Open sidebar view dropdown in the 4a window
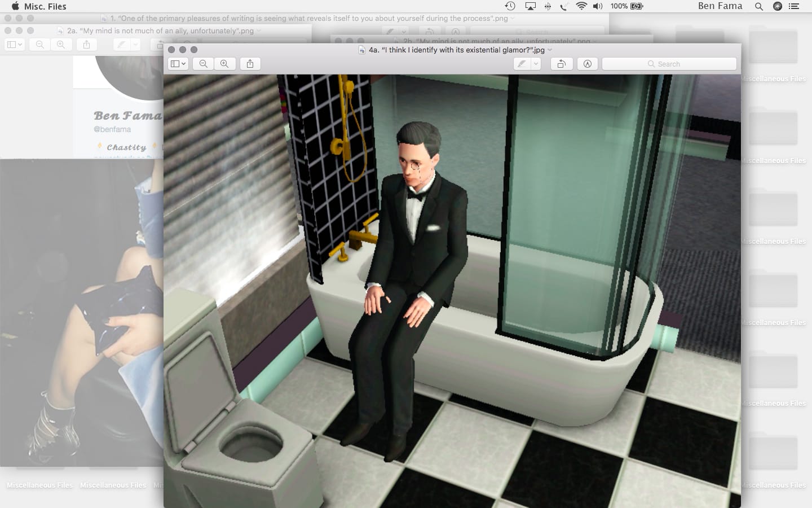The image size is (812, 508). [x=178, y=64]
